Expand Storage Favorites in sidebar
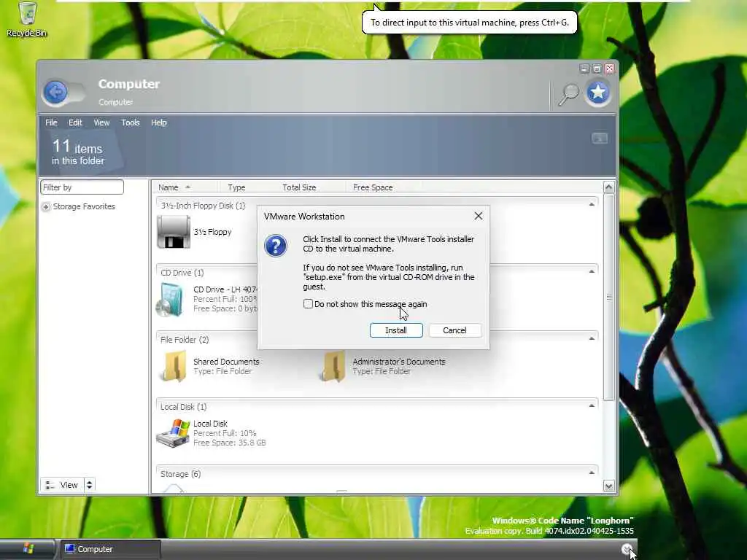747x560 pixels. coord(46,206)
